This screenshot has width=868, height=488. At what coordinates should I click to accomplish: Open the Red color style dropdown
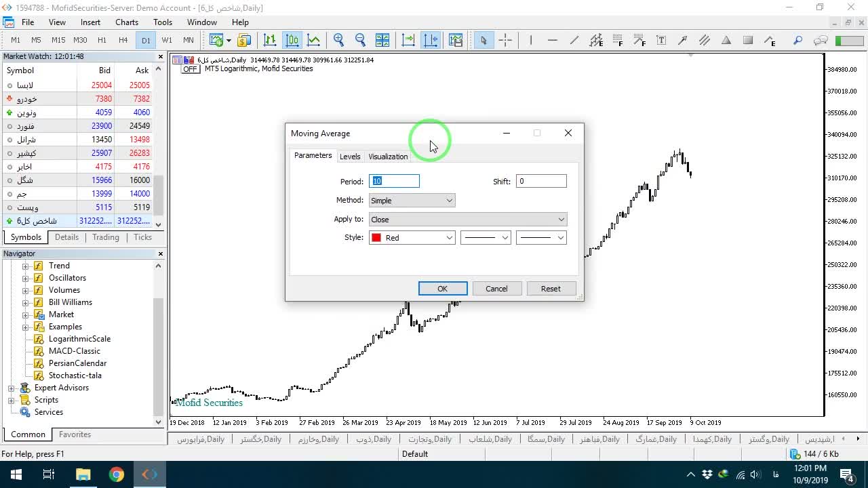pyautogui.click(x=412, y=238)
